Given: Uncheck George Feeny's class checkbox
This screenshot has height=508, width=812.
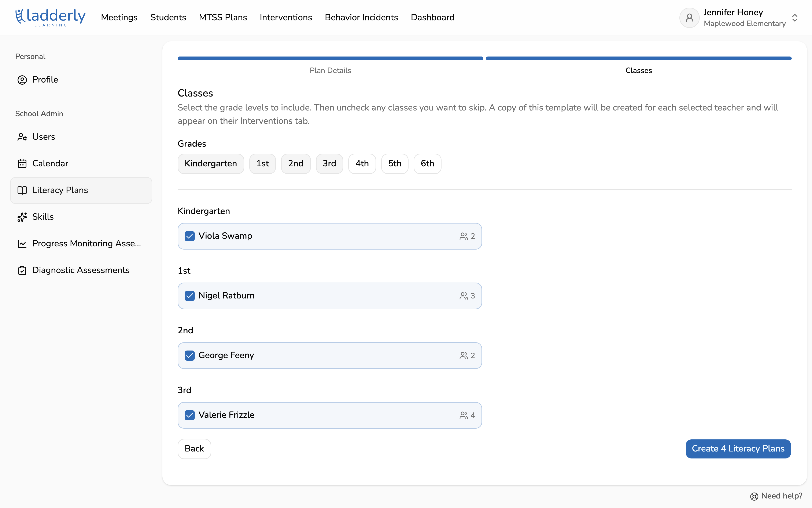Looking at the screenshot, I should [x=190, y=355].
